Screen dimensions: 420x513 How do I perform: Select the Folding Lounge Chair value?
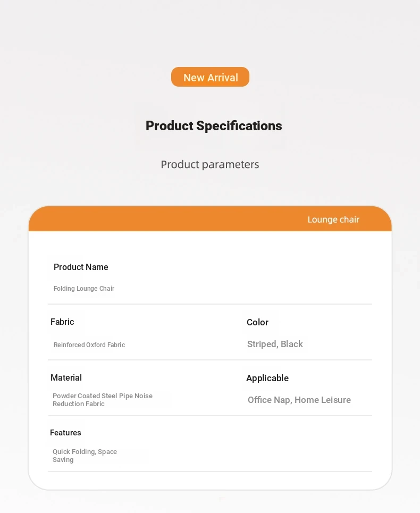pos(84,289)
